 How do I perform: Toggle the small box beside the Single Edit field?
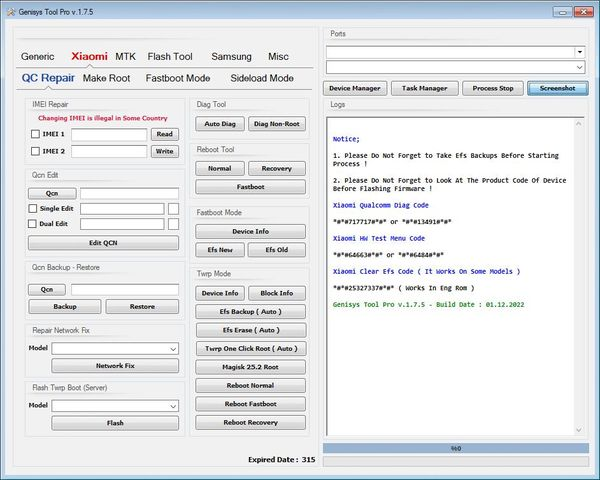[x=173, y=209]
